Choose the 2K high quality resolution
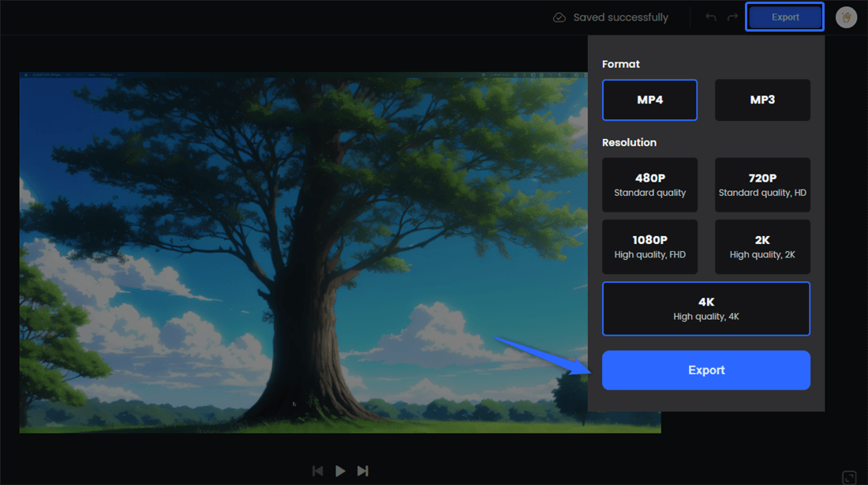This screenshot has width=868, height=485. (762, 246)
